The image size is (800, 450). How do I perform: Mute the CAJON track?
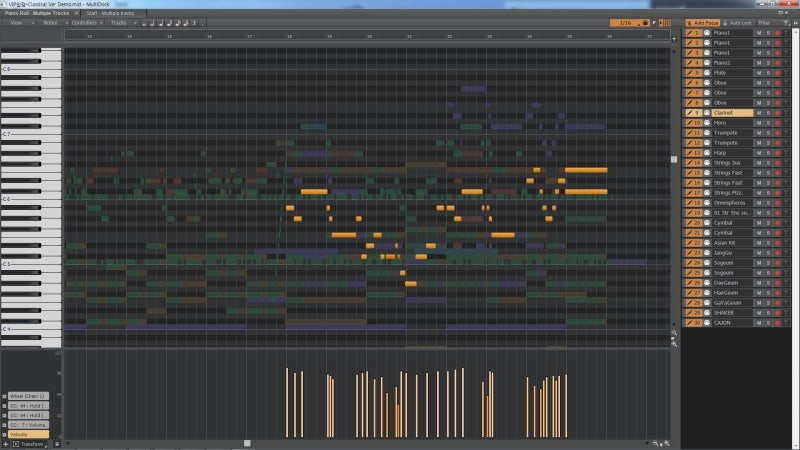[759, 323]
